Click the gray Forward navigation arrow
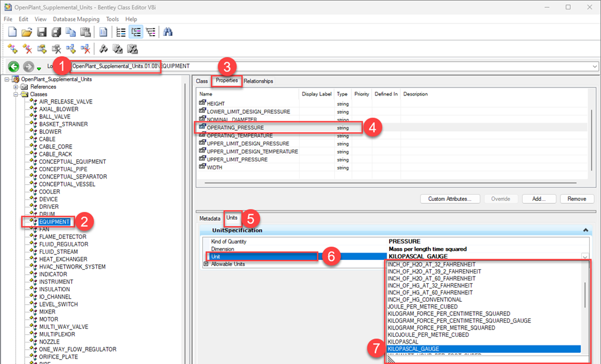601x364 pixels. tap(28, 67)
